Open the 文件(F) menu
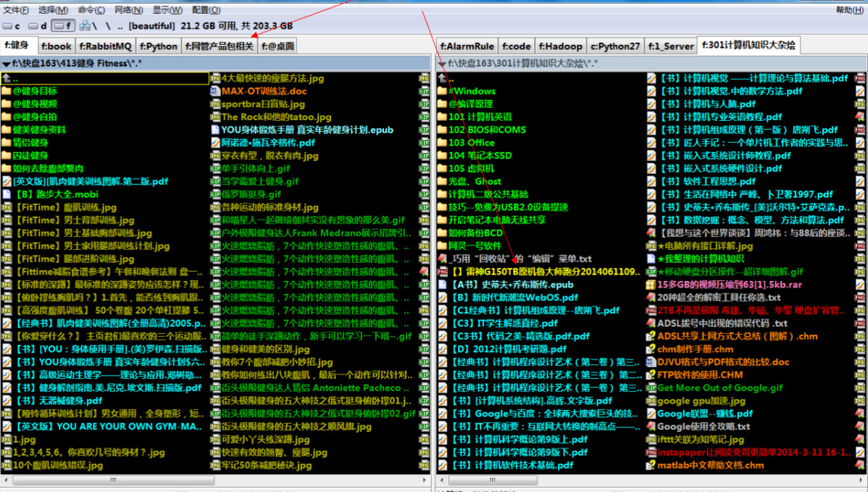The width and height of the screenshot is (868, 492). coord(16,10)
